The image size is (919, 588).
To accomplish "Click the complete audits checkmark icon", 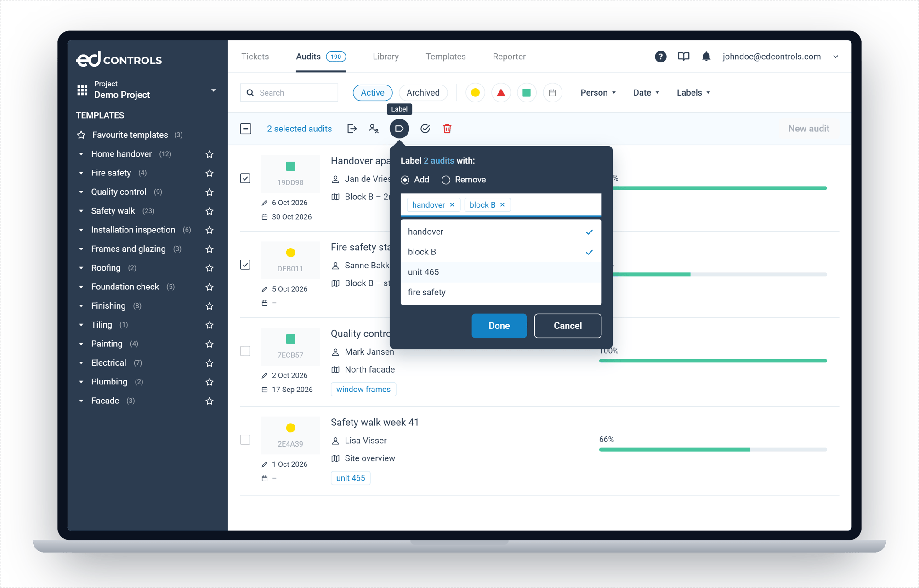I will tap(425, 129).
